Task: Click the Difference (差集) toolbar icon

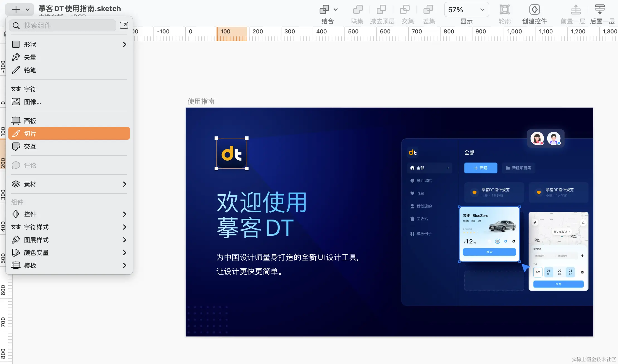Action: tap(428, 10)
